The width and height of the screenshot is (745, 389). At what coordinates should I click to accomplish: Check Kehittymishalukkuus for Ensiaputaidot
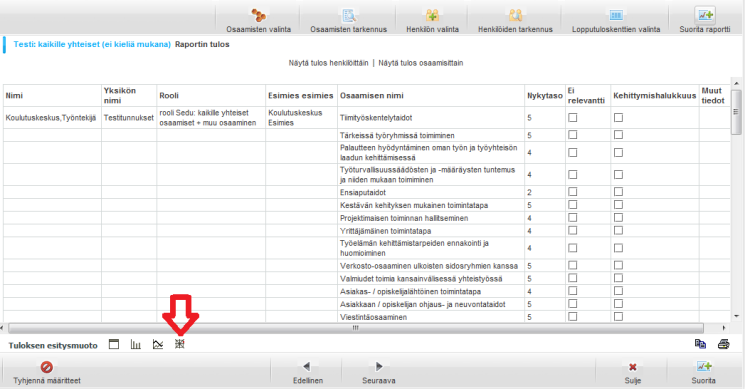click(618, 192)
